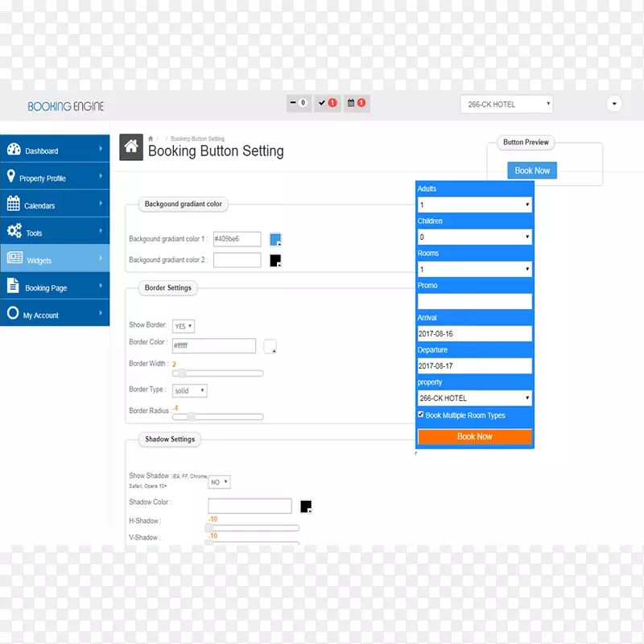Click the Border Color hex field
Image resolution: width=644 pixels, height=644 pixels.
pyautogui.click(x=214, y=346)
